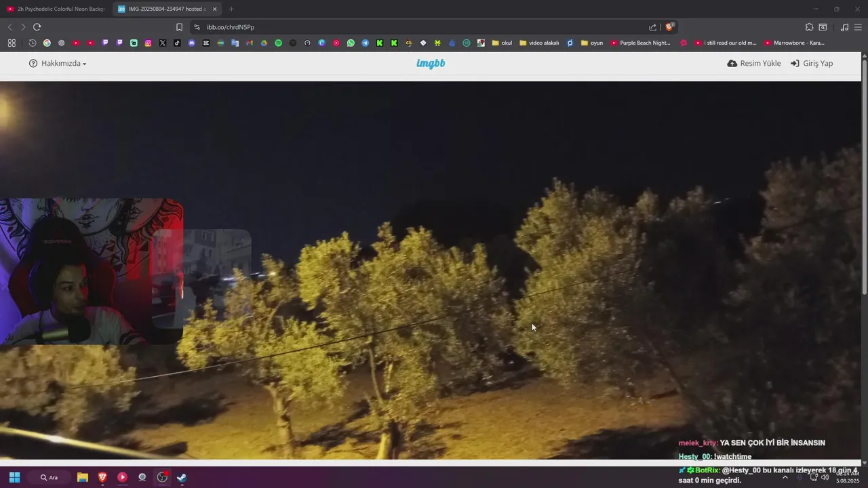Open the Google Drive bookmark icon

[264, 43]
